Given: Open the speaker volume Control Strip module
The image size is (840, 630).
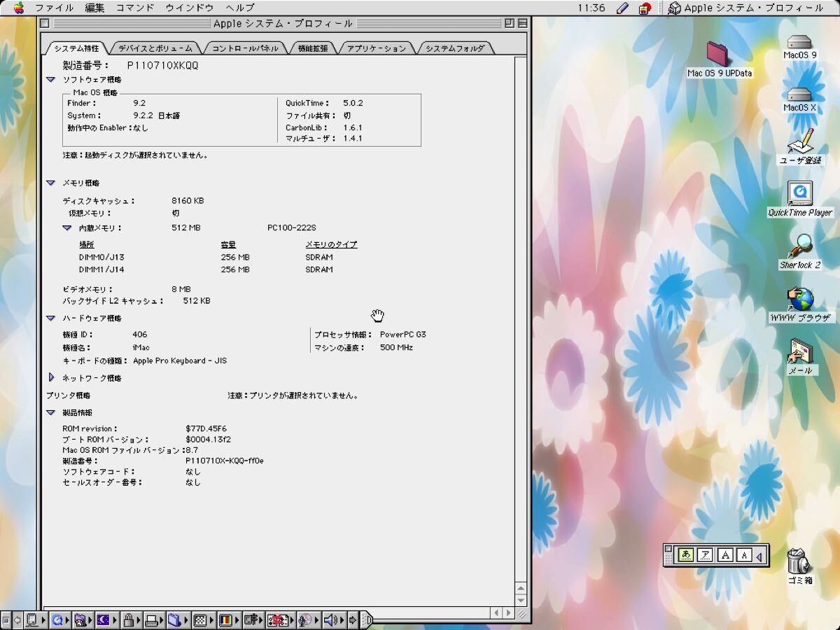Looking at the screenshot, I should coord(333,619).
